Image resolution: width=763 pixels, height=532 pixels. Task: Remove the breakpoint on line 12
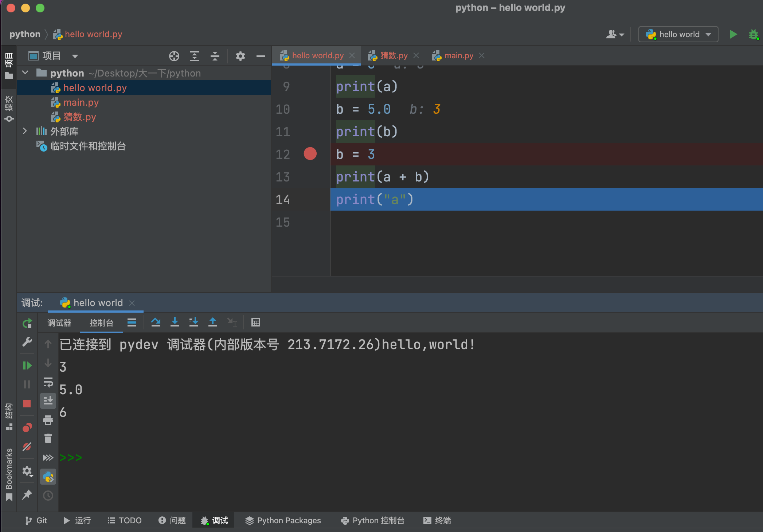coord(310,154)
